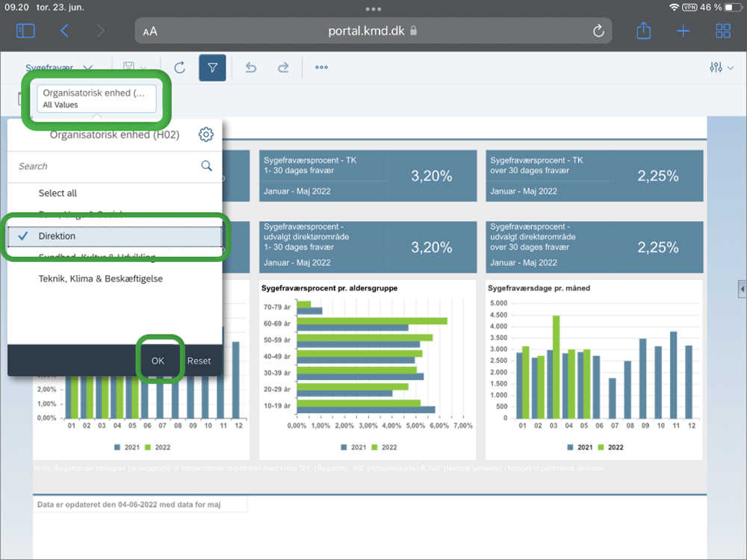Refresh the report with the reload icon
747x560 pixels.
tap(179, 68)
